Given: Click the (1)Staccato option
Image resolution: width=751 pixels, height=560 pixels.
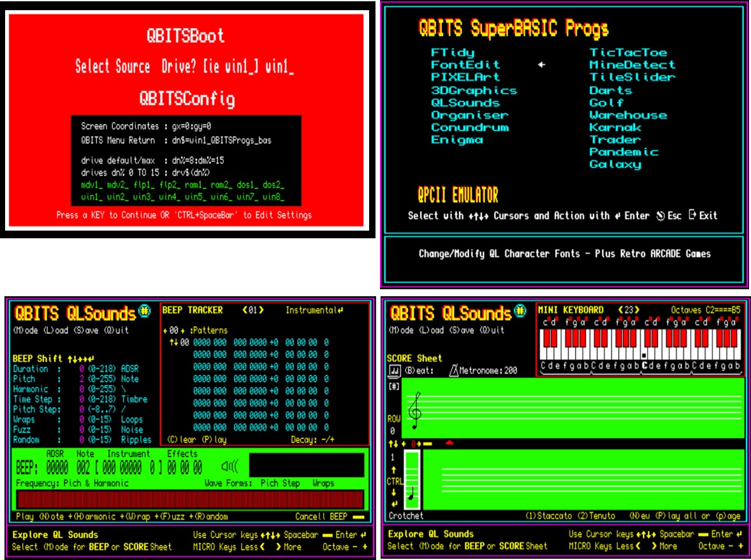Looking at the screenshot, I should point(549,516).
